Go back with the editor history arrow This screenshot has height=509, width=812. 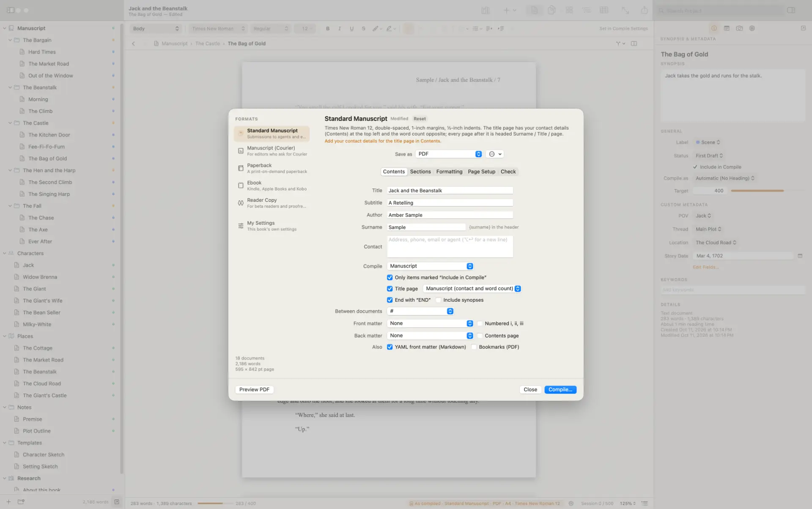coord(134,44)
